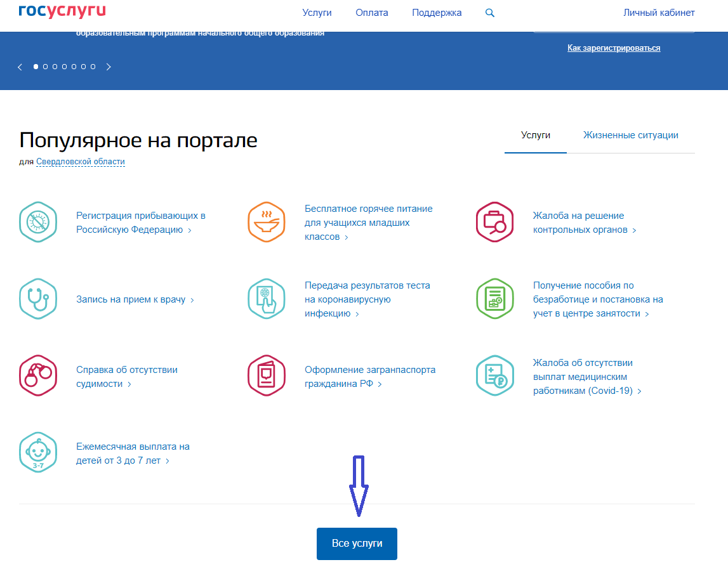728x581 pixels.
Task: Click the coronavirus test results icon
Action: [267, 299]
